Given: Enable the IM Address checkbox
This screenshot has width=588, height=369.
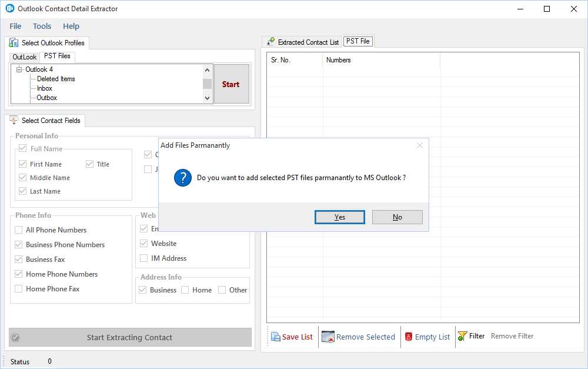Looking at the screenshot, I should pyautogui.click(x=143, y=258).
